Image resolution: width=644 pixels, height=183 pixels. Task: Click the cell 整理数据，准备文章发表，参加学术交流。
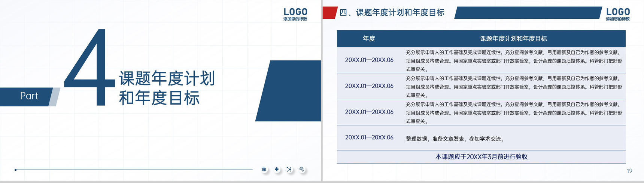(x=456, y=139)
